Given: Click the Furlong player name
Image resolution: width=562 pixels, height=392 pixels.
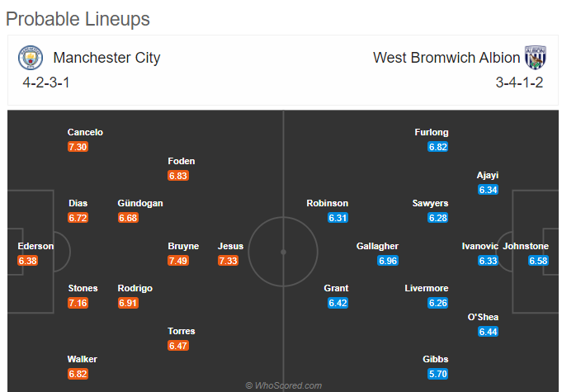Looking at the screenshot, I should [432, 132].
